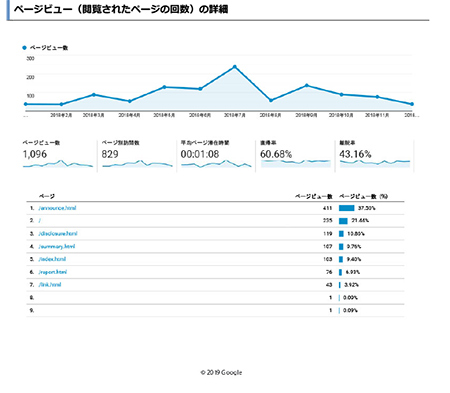Click the 37.50% bar for announce.html
Viewport: 450px width, 393px height.
[x=346, y=208]
